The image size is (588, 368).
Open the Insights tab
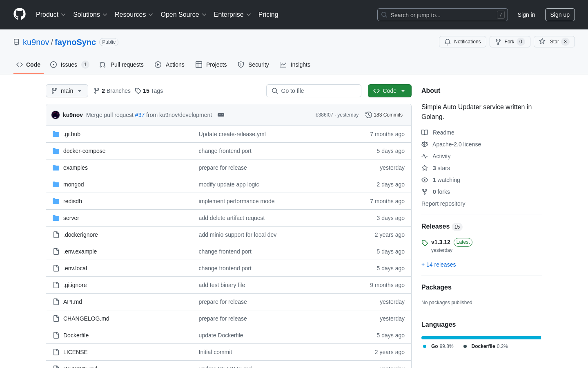(295, 65)
